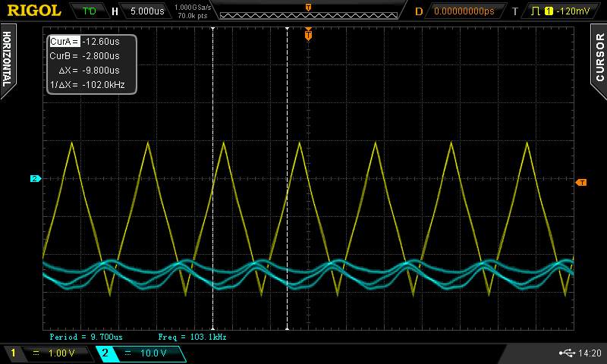This screenshot has width=607, height=364.
Task: Click the T'D trigger status indicator
Action: point(90,11)
